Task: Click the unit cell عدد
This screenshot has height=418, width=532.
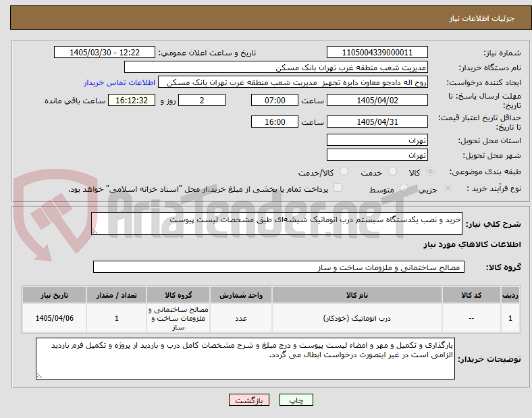Action: click(x=241, y=318)
